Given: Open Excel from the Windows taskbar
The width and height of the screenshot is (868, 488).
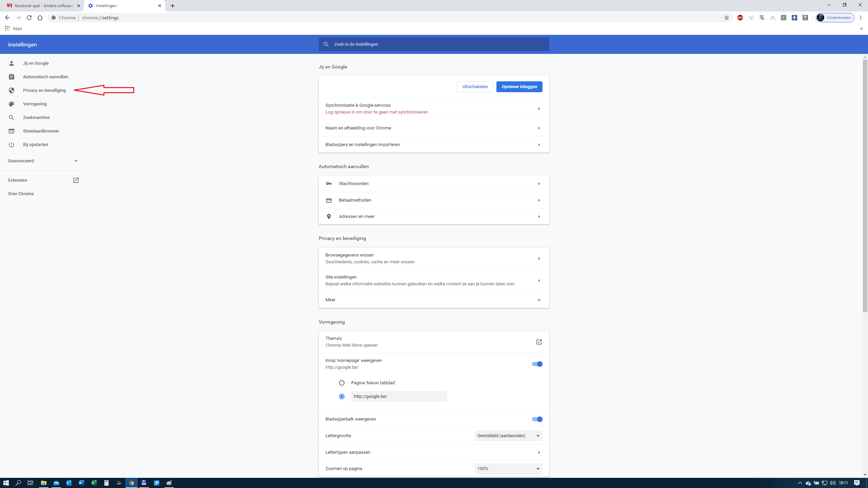Looking at the screenshot, I should pos(94,483).
